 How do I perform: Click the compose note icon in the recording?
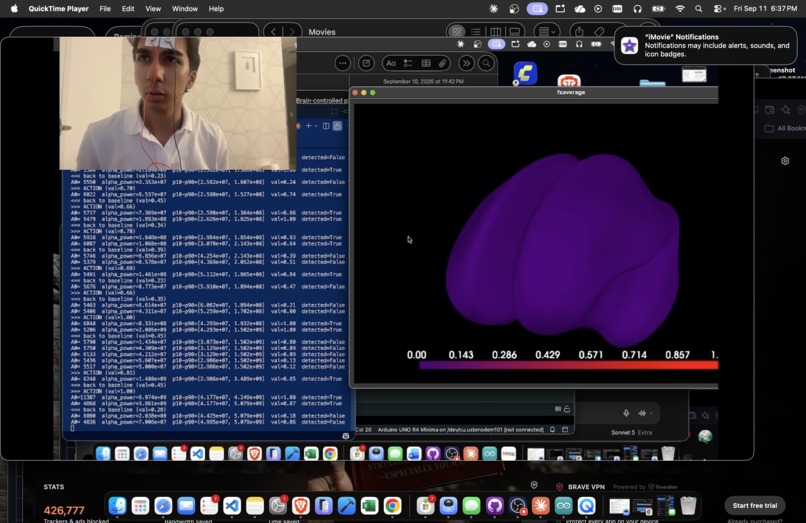pyautogui.click(x=366, y=63)
